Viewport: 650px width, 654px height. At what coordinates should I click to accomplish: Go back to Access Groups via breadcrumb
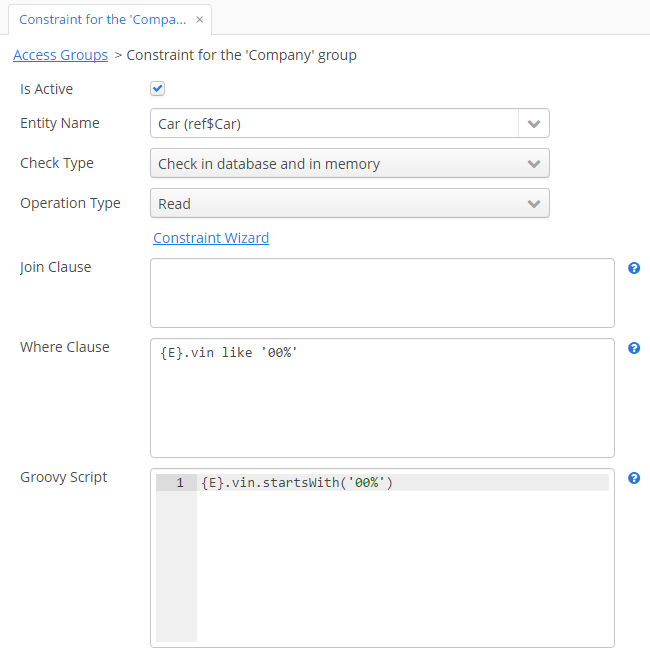[x=60, y=55]
